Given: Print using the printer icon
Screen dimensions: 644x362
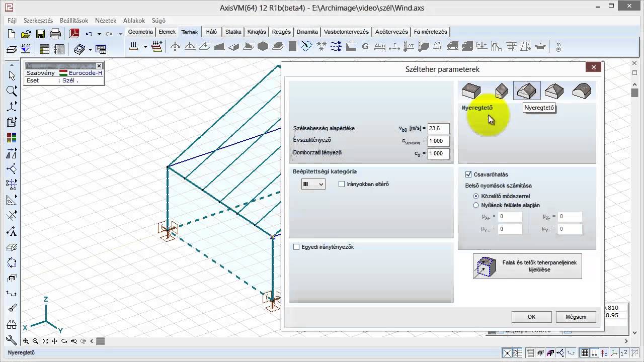Looking at the screenshot, I should [55, 34].
